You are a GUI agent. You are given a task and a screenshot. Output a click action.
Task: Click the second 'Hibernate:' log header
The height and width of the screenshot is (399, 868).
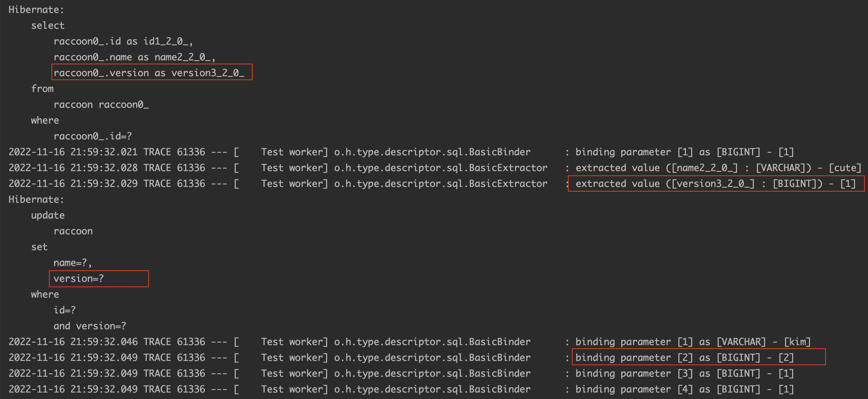click(36, 199)
